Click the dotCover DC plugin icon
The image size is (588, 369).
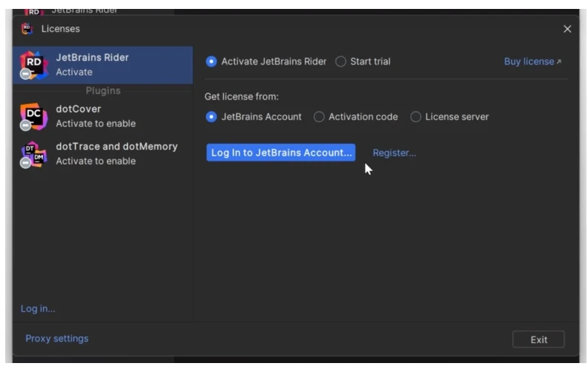33,116
